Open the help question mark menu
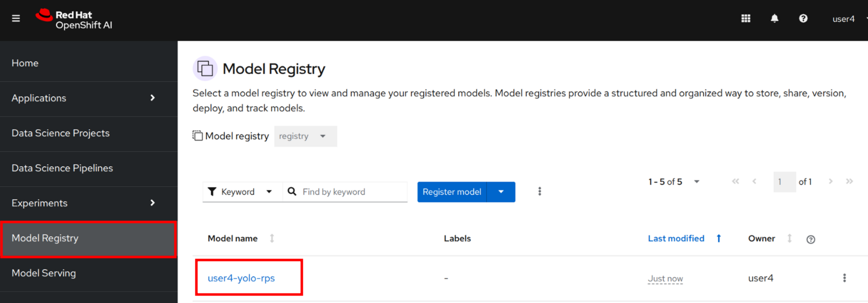Screen dimensions: 868x303 point(803,18)
